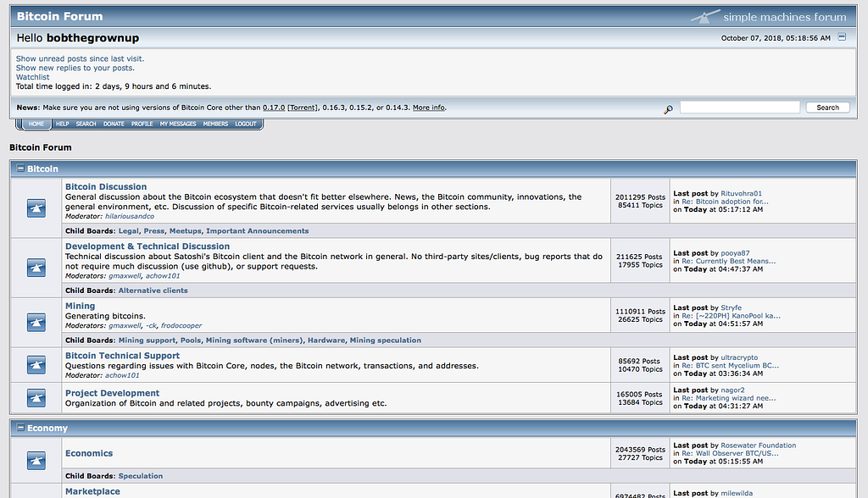Click the Mining board status icon
The height and width of the screenshot is (498, 868).
coord(36,323)
